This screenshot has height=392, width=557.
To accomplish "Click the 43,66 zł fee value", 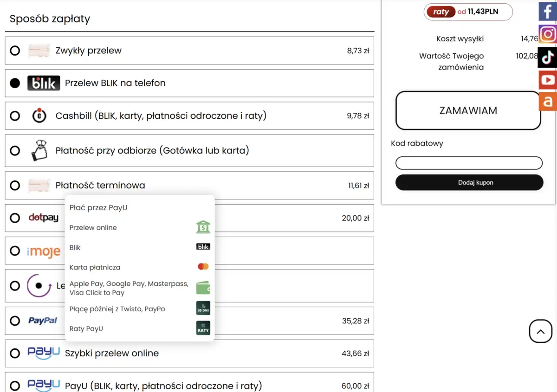I will pyautogui.click(x=356, y=353).
